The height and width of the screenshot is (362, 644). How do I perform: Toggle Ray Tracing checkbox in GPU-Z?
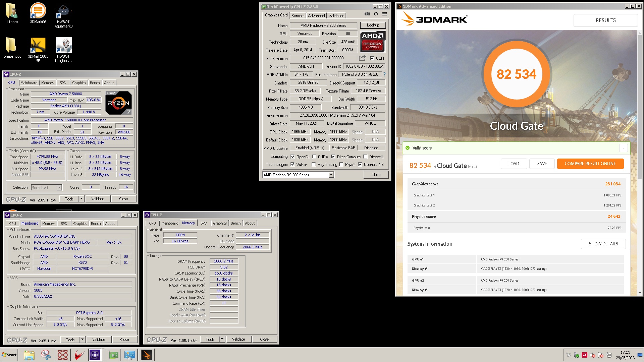tap(314, 164)
